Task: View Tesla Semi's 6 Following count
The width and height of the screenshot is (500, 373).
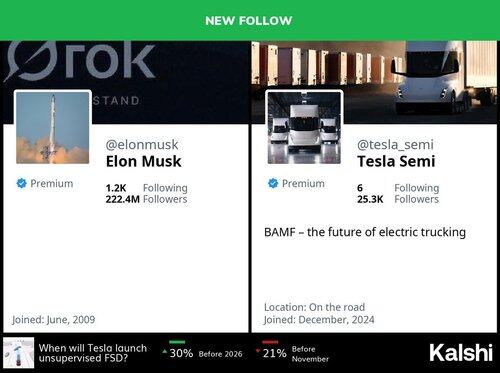Action: [398, 188]
